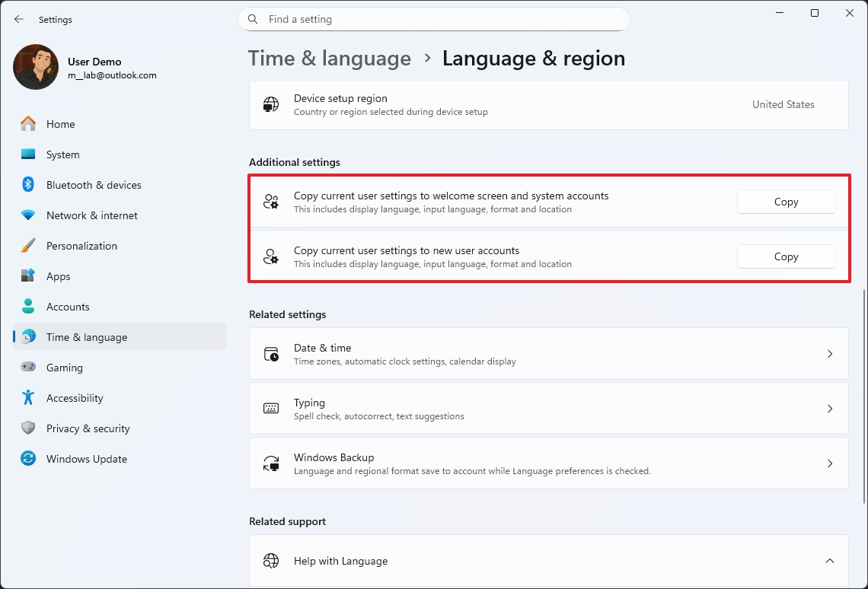Expand the Typing settings row
868x589 pixels.
coord(548,409)
